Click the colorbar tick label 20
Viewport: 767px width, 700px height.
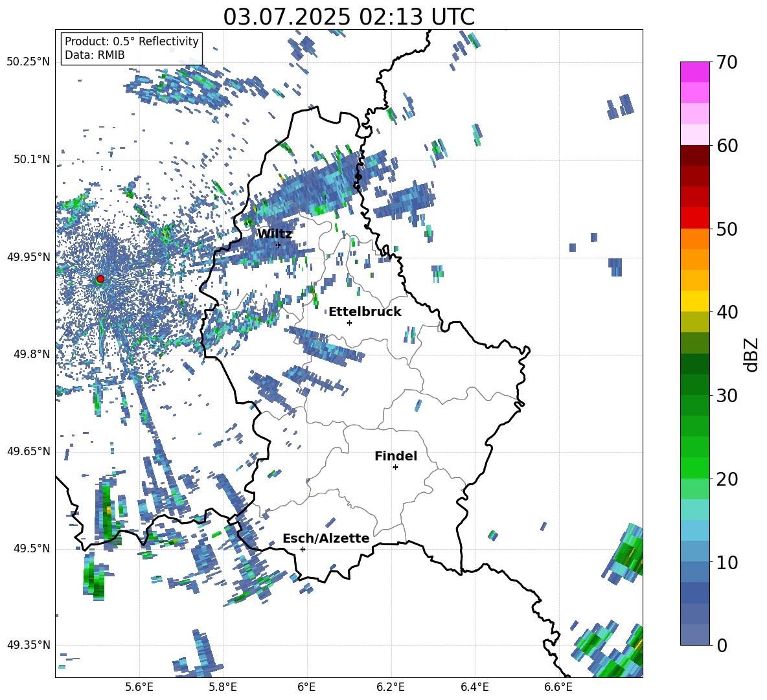tap(727, 479)
